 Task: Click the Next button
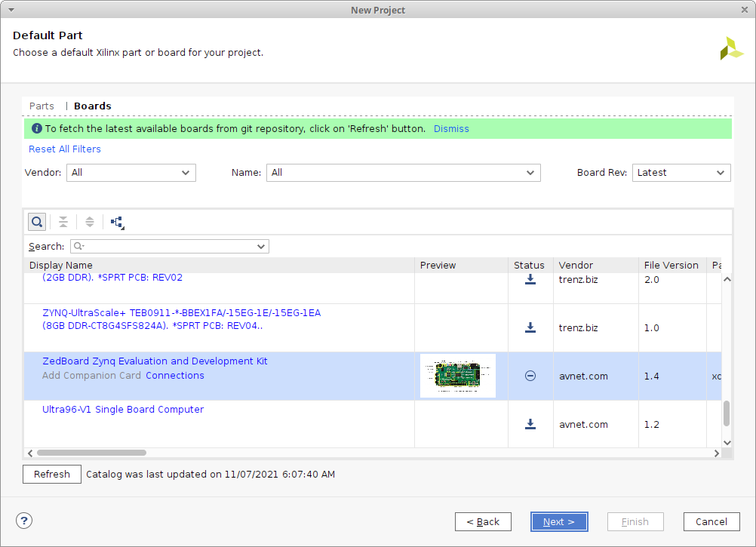pos(558,521)
